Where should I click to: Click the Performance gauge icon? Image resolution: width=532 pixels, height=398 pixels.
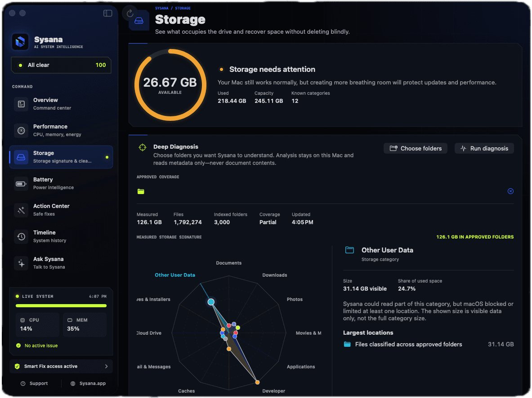click(21, 131)
